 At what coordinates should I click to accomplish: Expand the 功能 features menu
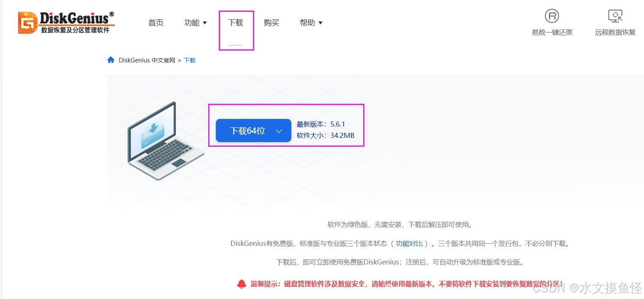click(196, 23)
